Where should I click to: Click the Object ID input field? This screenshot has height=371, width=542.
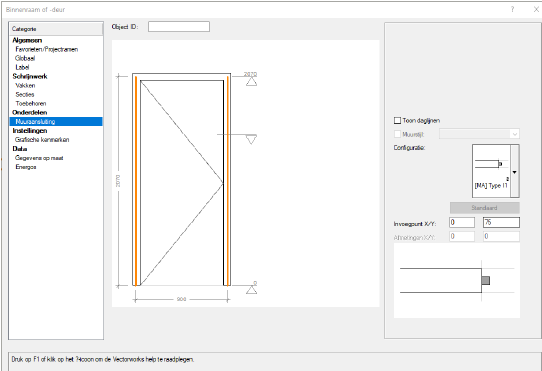coord(179,27)
